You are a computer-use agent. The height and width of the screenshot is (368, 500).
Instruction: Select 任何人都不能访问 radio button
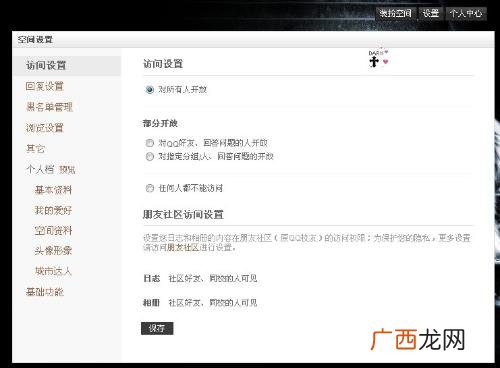point(150,188)
